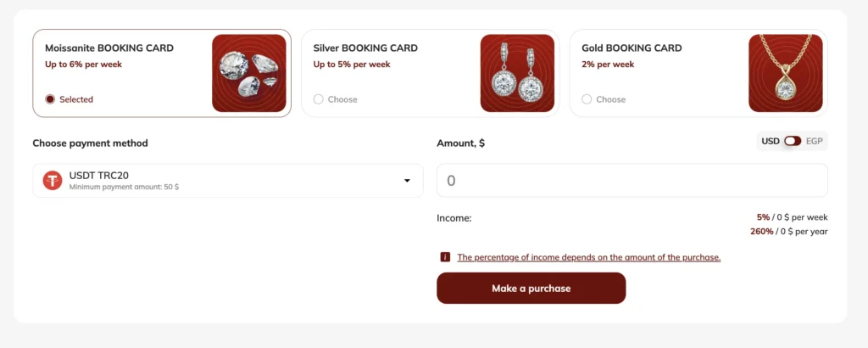Click the EGP currency label
Viewport: 868px width, 348px height.
[x=814, y=141]
